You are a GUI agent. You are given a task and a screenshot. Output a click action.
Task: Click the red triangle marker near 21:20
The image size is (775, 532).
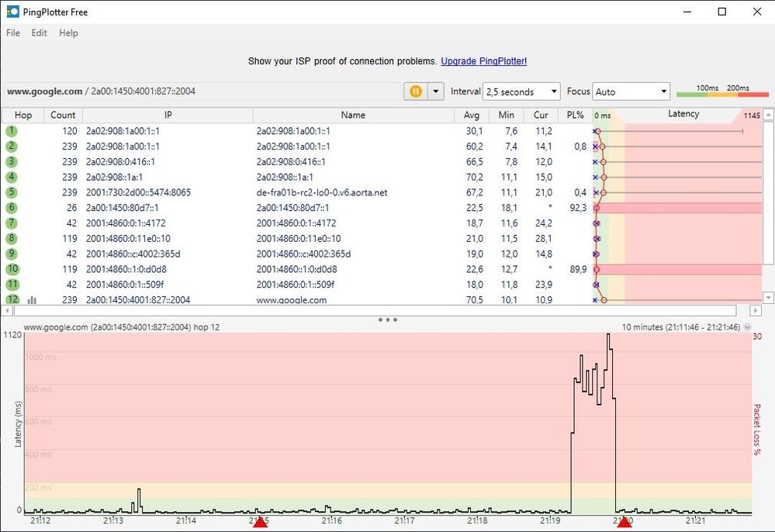click(624, 522)
